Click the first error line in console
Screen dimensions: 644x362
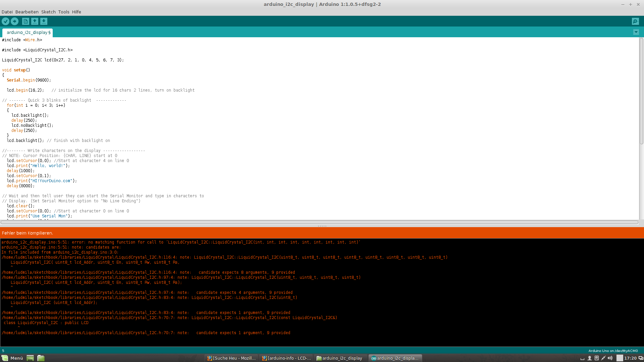point(181,242)
